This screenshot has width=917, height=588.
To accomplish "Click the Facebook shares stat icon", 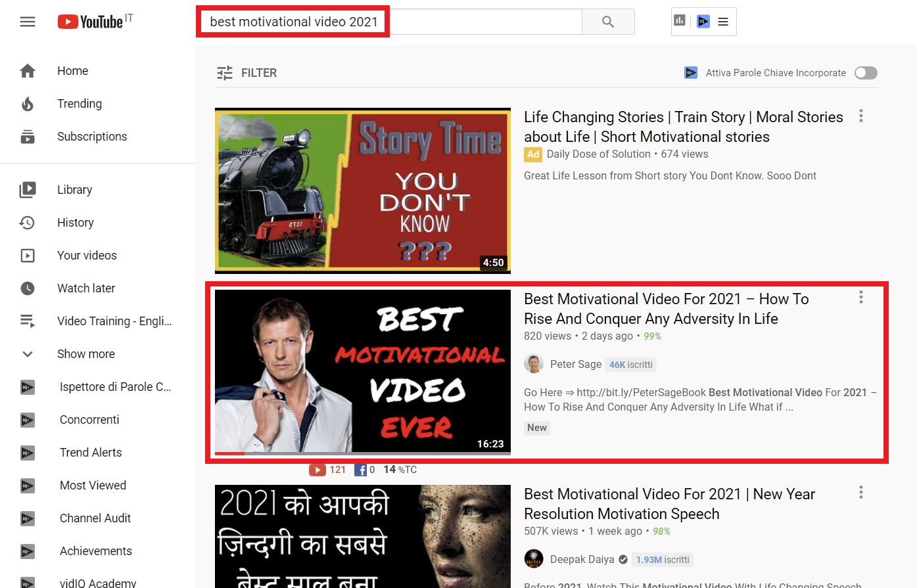I will point(360,470).
